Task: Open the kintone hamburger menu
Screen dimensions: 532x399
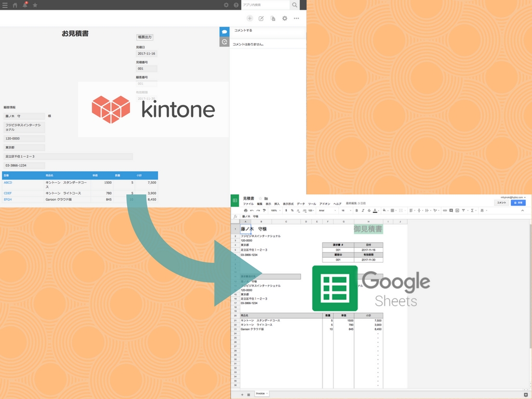Action: [5, 5]
